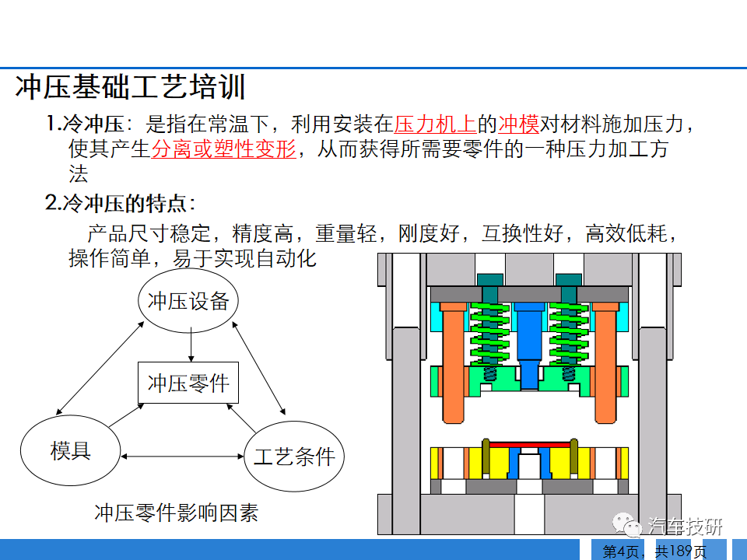Screen dimensions: 747x560
Task: Click the red sheet blank on the lower die
Action: click(529, 444)
